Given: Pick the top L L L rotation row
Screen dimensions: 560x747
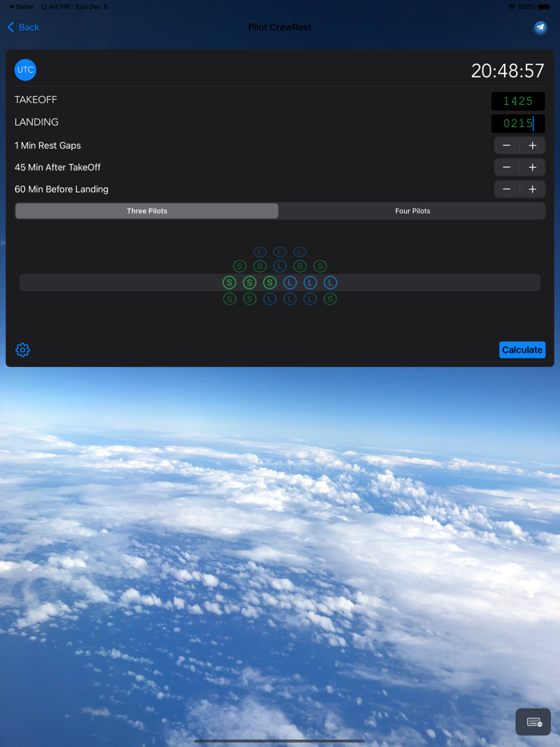Looking at the screenshot, I should click(280, 252).
